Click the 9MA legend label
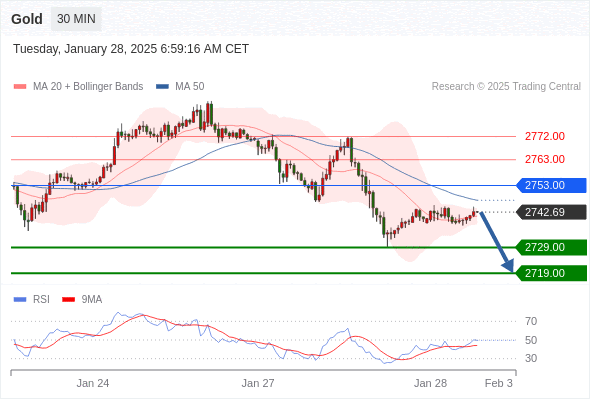 [92, 300]
